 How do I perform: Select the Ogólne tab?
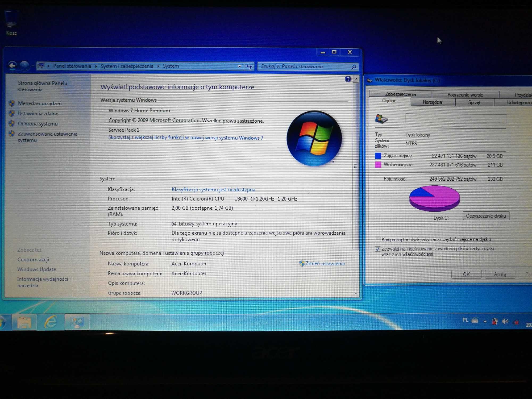pyautogui.click(x=389, y=101)
